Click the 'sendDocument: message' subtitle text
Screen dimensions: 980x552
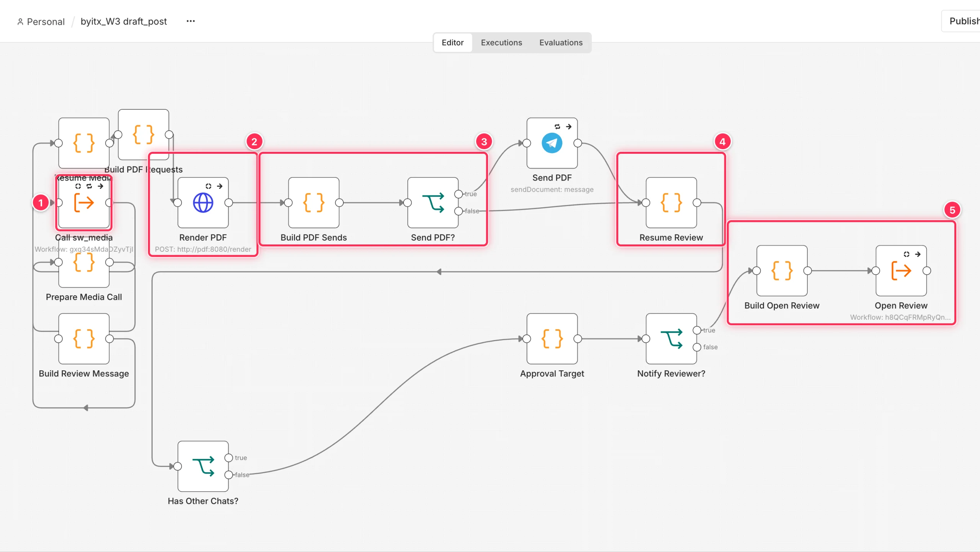click(552, 189)
